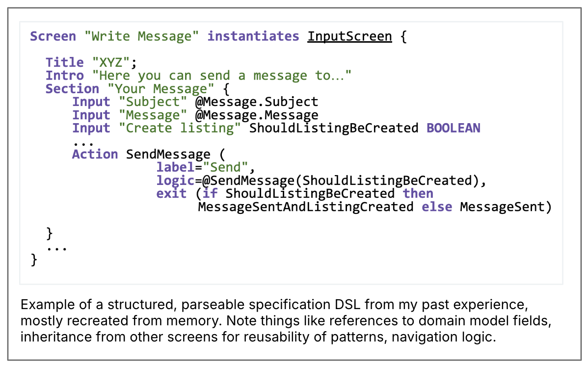Click the instantiates keyword
Screen dimensions: 588x367
pyautogui.click(x=253, y=36)
